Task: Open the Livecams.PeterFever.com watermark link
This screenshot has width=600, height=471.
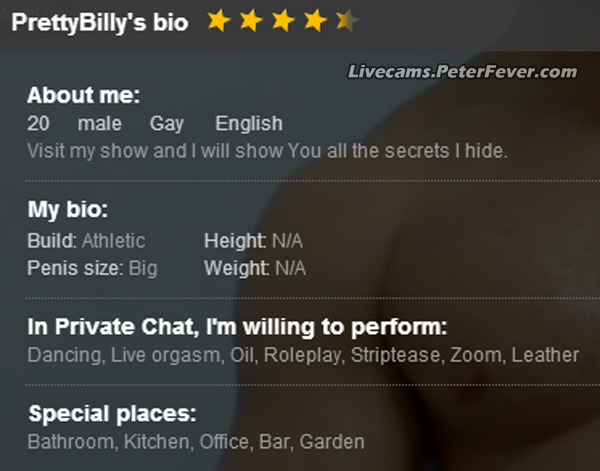Action: pyautogui.click(x=462, y=71)
